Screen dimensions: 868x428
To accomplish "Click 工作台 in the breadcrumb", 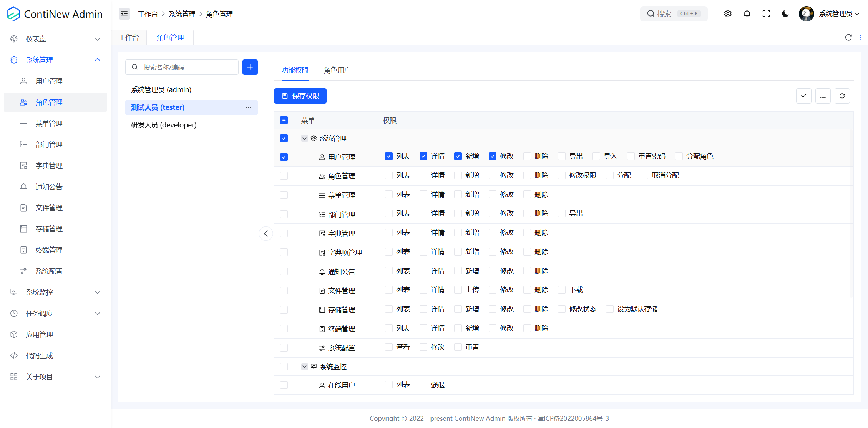I will click(148, 14).
